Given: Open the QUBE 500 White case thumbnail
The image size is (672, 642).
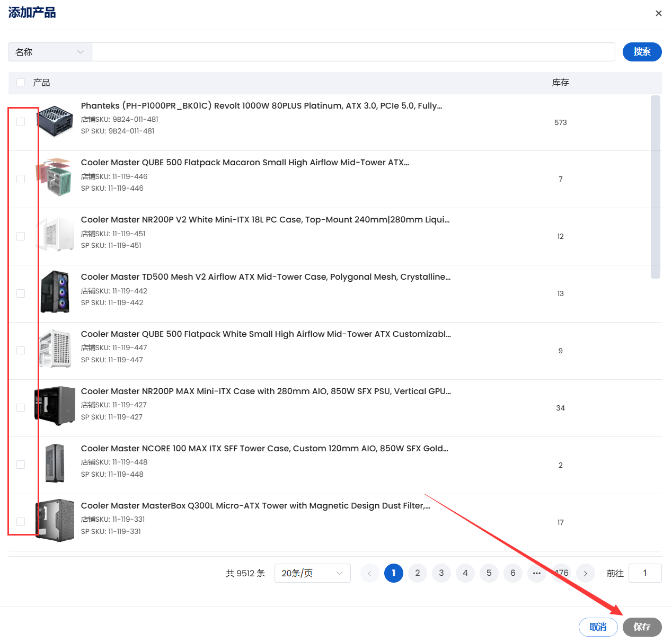Looking at the screenshot, I should click(55, 349).
